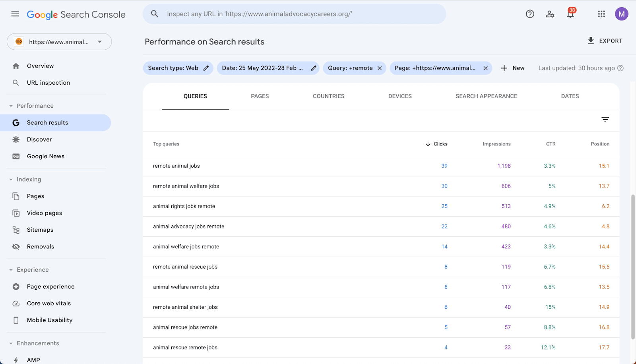The image size is (636, 364).
Task: Add a New filter
Action: click(512, 68)
